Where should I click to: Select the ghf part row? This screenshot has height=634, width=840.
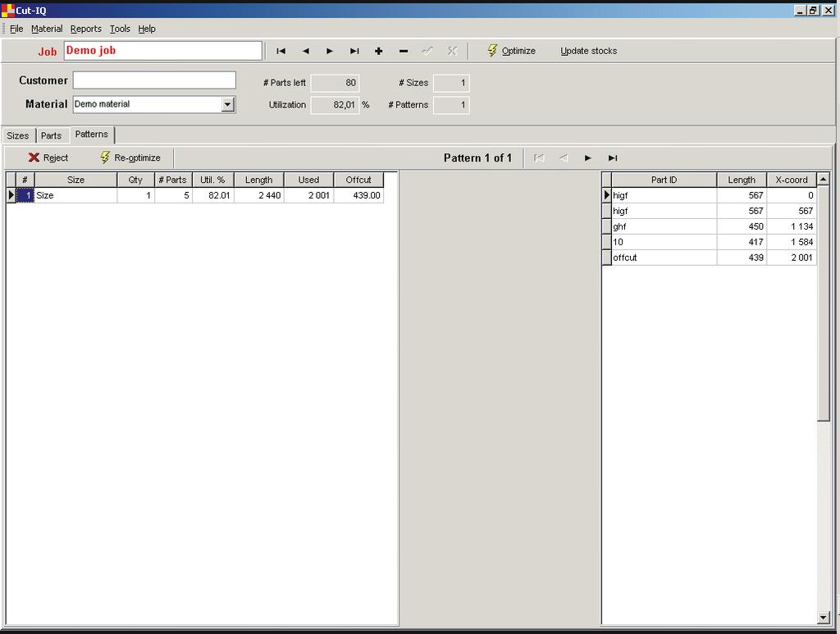710,226
